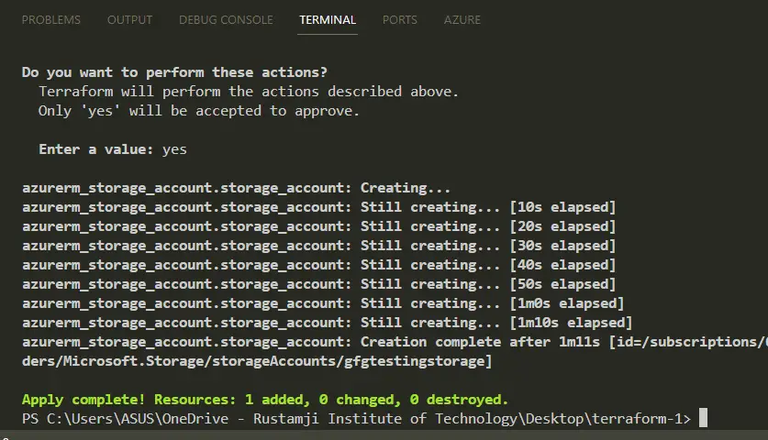Switch to the AZURE panel tab
768x440 pixels.
click(462, 20)
